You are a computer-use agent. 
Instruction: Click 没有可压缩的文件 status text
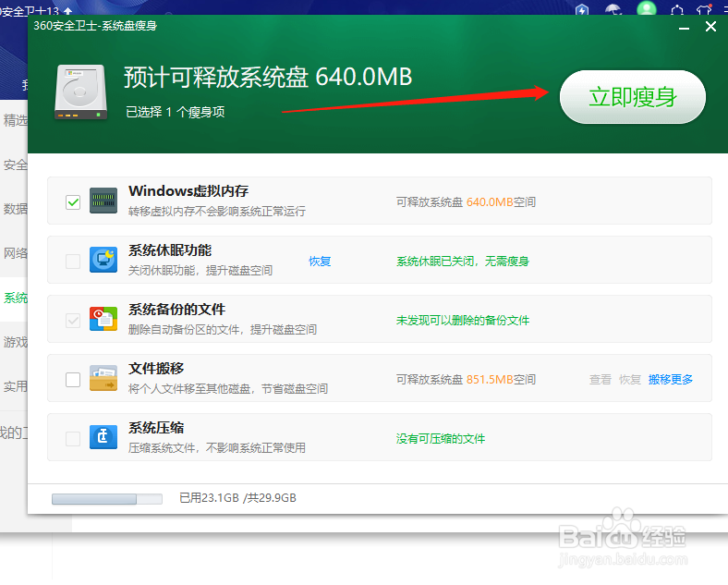(440, 439)
